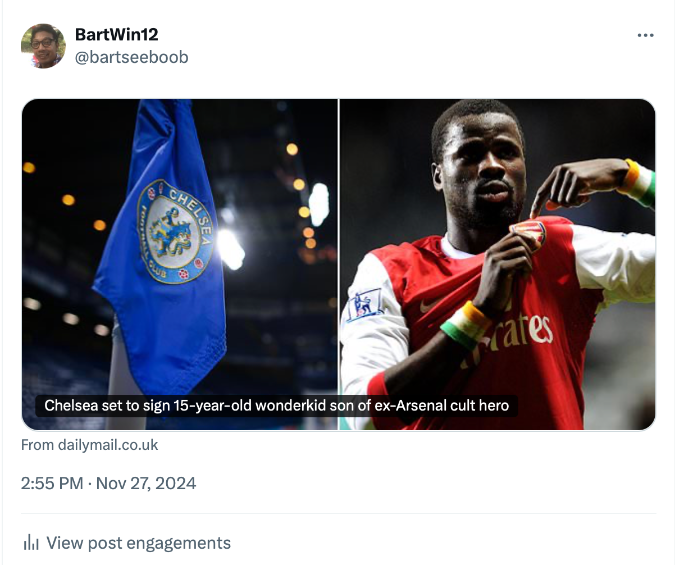This screenshot has height=565, width=675.
Task: Click the Premier League sleeve badge
Action: tap(364, 303)
